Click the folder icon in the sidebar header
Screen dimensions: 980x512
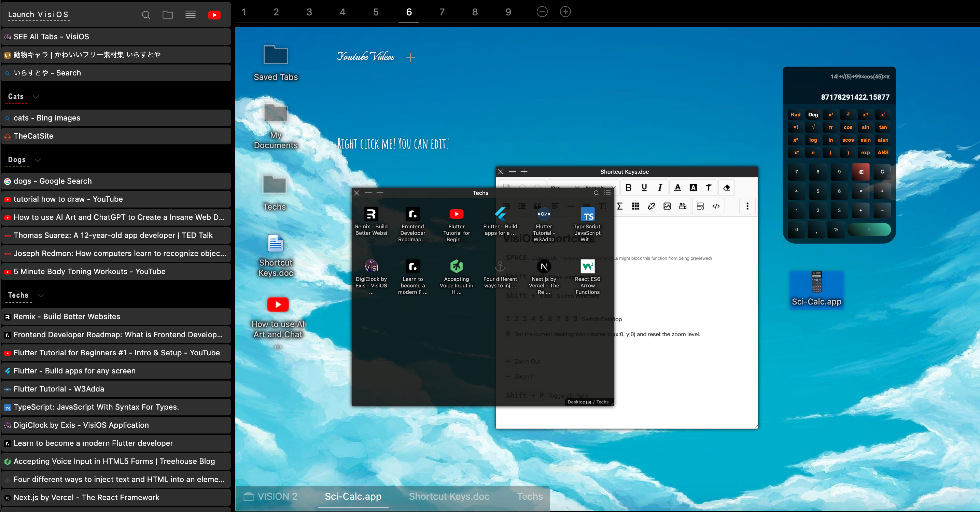pyautogui.click(x=168, y=15)
